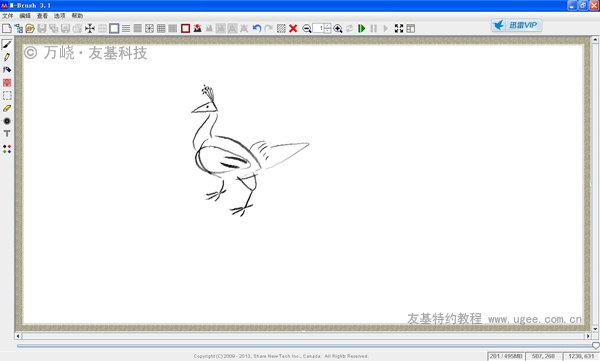Open the 文件 menu
This screenshot has width=600, height=361.
[8, 16]
